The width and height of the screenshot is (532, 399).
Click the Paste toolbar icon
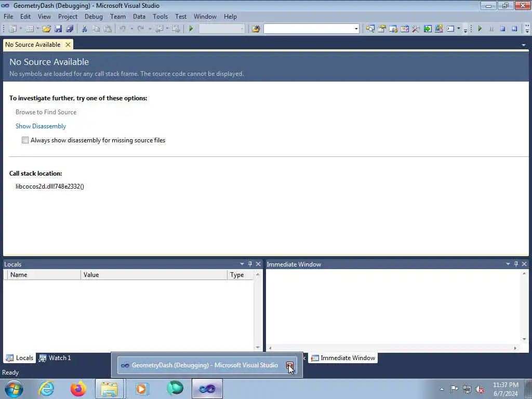108,29
